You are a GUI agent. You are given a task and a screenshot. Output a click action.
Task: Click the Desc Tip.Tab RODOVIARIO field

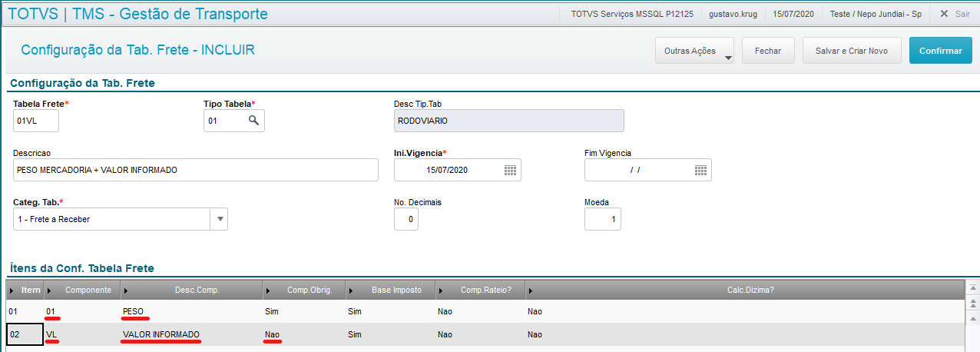pyautogui.click(x=508, y=121)
